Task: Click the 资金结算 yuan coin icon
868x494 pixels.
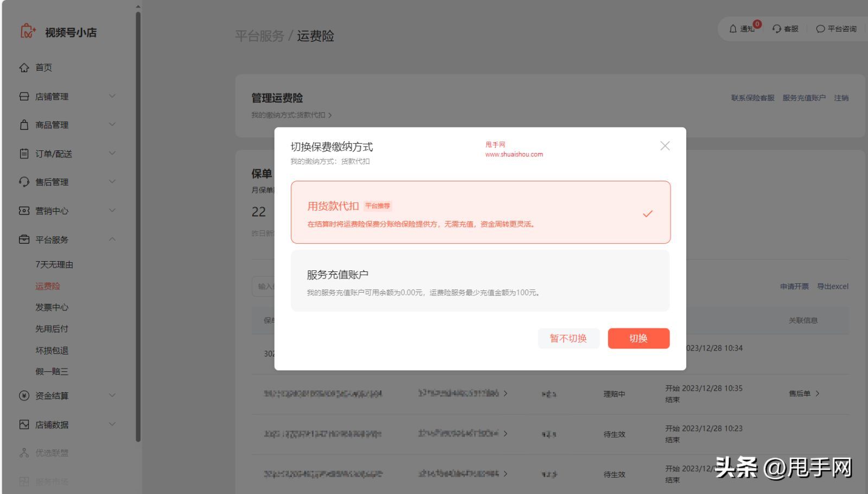Action: 24,396
